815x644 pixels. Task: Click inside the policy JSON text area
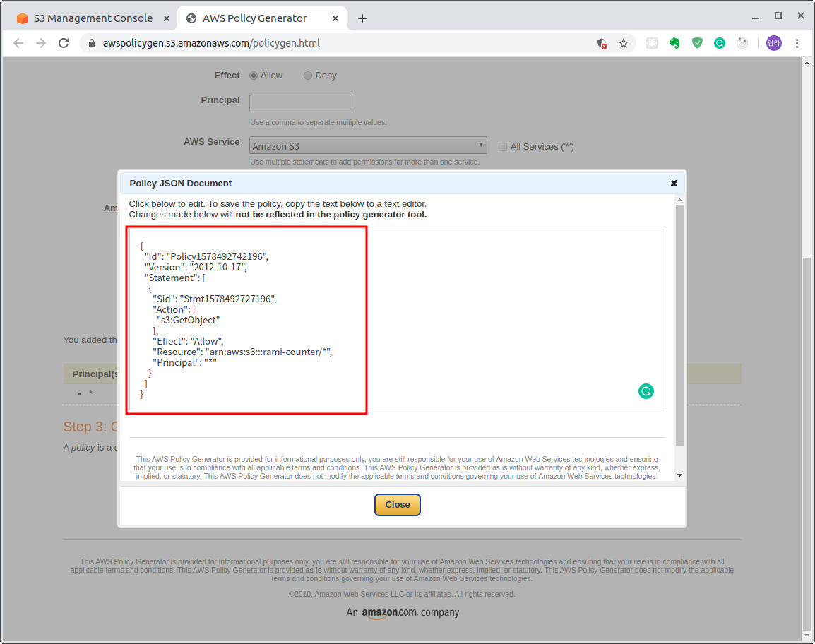pyautogui.click(x=397, y=319)
